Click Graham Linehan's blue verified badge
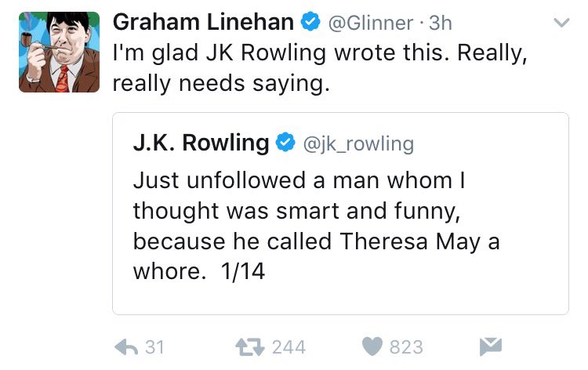 pyautogui.click(x=310, y=22)
